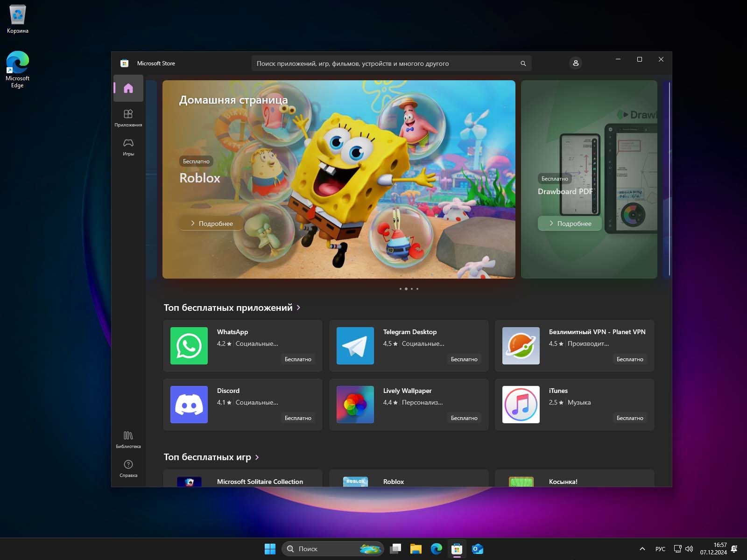Image resolution: width=747 pixels, height=560 pixels.
Task: Click Подробнее button for Roblox
Action: 211,224
